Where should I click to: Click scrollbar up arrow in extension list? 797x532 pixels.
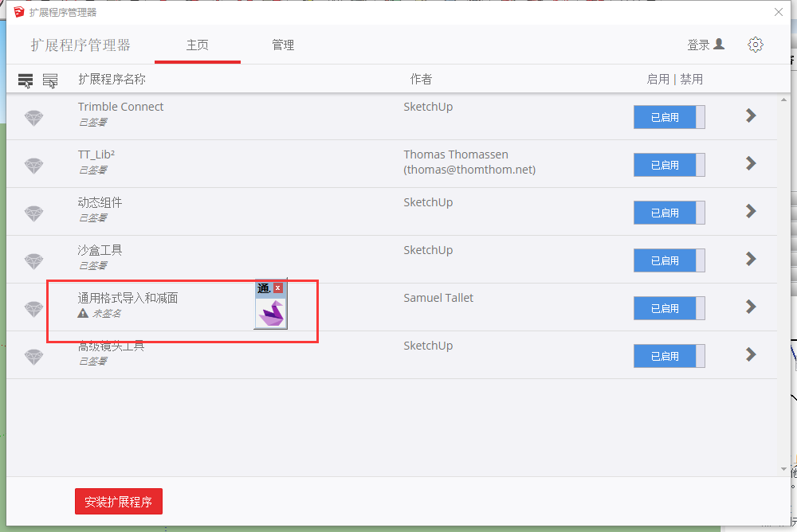click(x=783, y=100)
